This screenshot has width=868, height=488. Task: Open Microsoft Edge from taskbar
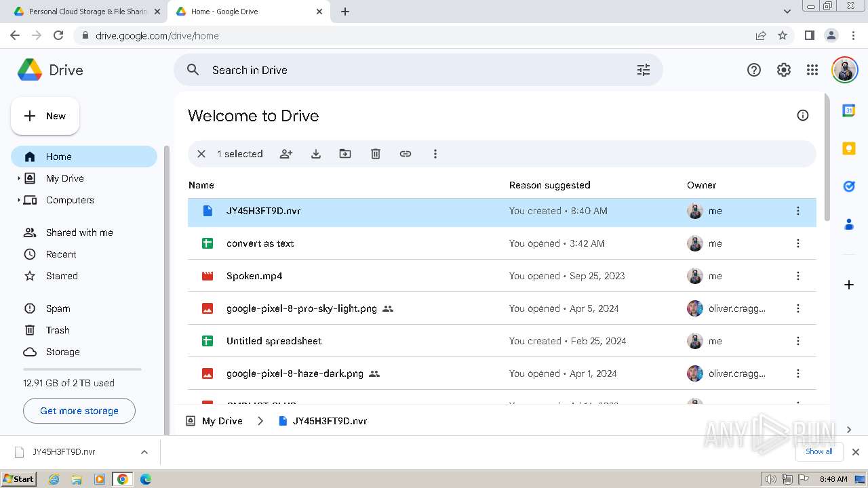tap(145, 479)
